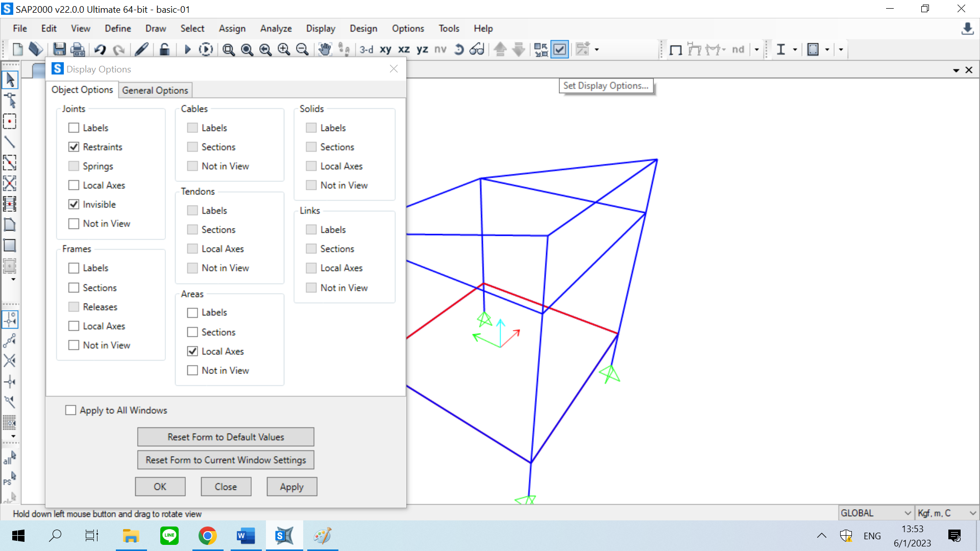Switch to 3-d view
Image resolution: width=980 pixels, height=551 pixels.
tap(366, 49)
